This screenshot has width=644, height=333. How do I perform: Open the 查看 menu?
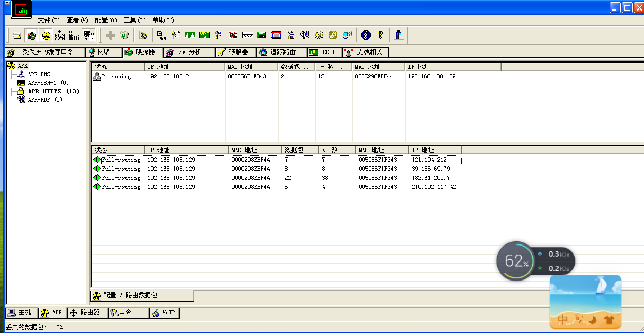[x=77, y=20]
